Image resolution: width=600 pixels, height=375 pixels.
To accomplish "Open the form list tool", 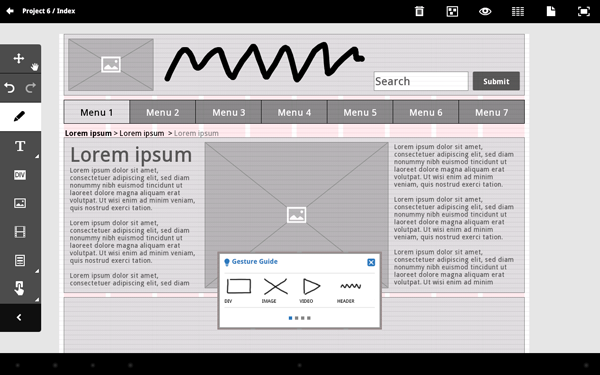I will [20, 261].
